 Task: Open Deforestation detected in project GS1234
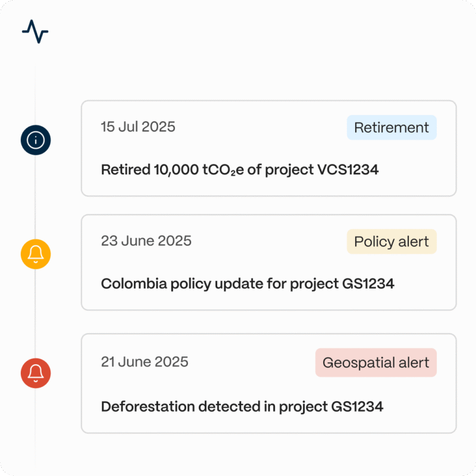pyautogui.click(x=242, y=407)
